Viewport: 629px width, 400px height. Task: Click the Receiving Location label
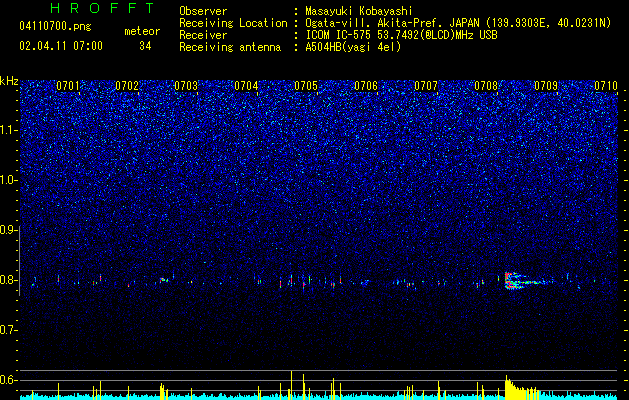pos(233,23)
